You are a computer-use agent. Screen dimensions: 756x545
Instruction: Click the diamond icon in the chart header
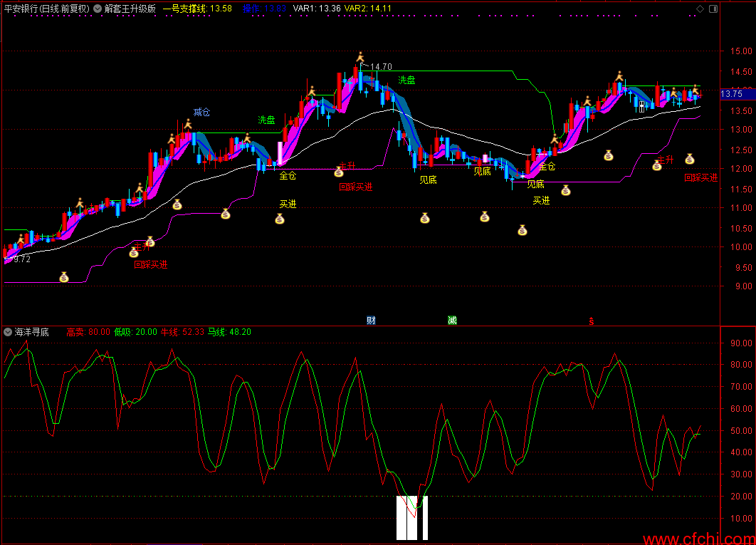[700, 9]
